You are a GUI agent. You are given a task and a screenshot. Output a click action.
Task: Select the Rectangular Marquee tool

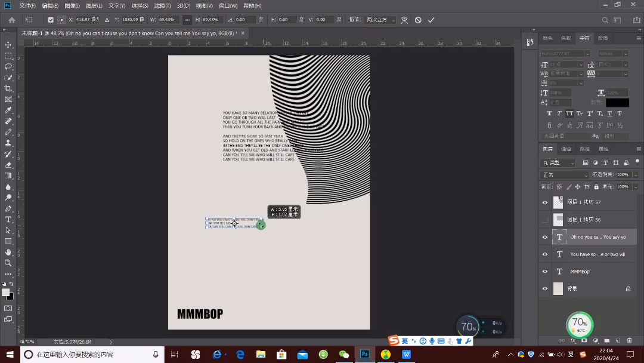coord(8,56)
